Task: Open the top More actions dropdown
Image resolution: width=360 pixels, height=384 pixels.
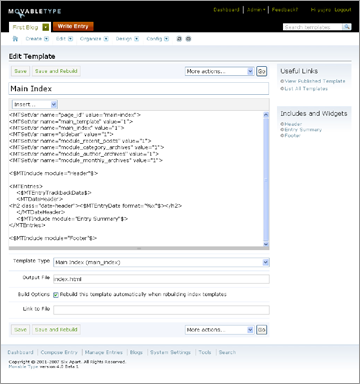Action: [220, 71]
